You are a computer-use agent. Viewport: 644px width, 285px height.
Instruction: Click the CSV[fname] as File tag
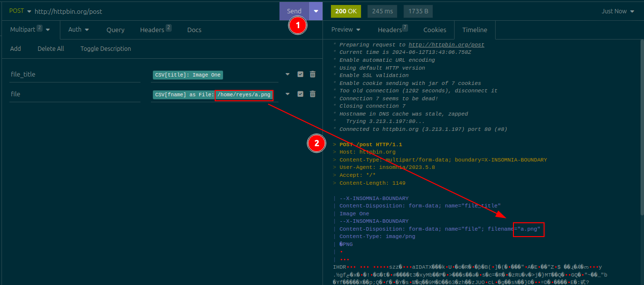click(213, 94)
